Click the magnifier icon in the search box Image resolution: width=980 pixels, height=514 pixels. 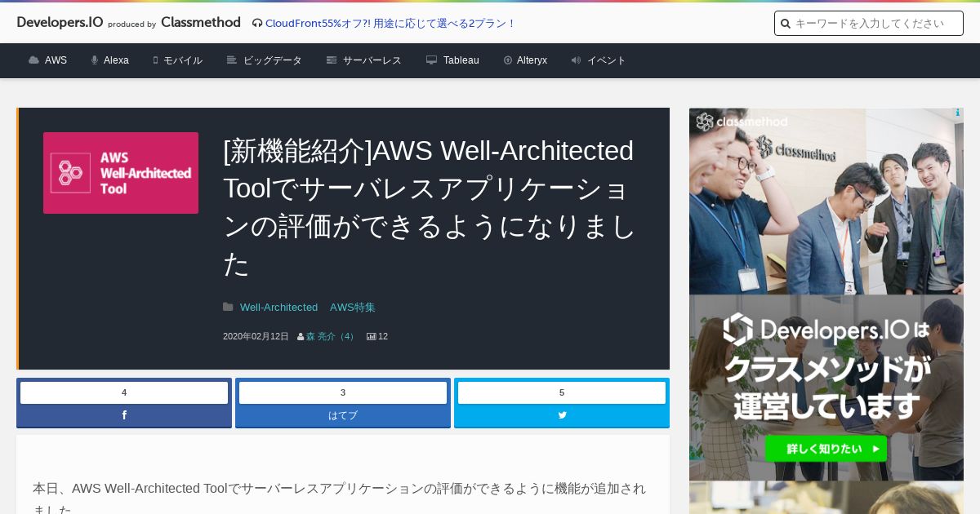click(x=786, y=24)
